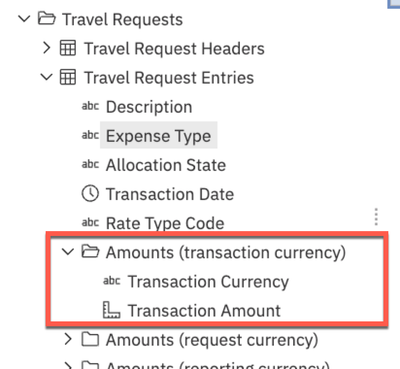Collapse the Travel Request Entries chevron
Screen dimensions: 400x369
pyautogui.click(x=46, y=77)
